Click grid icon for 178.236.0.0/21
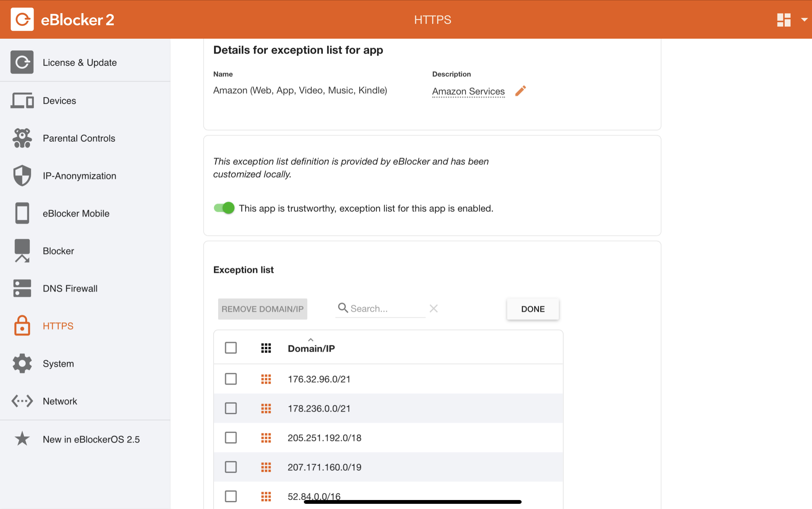Viewport: 812px width, 509px height. 266,408
